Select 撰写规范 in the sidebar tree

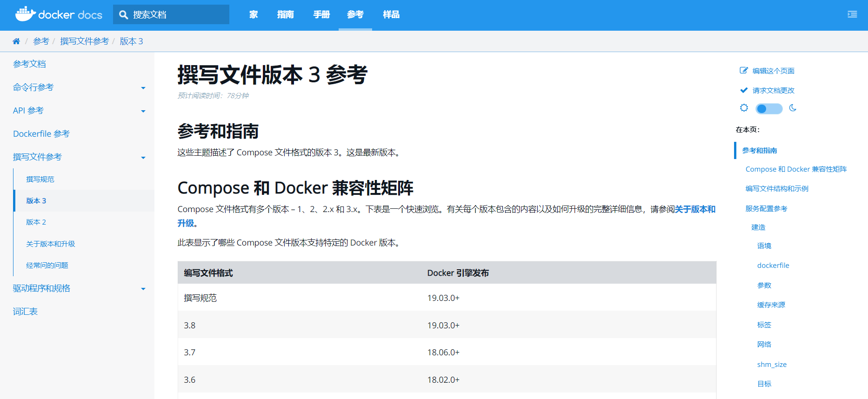pyautogui.click(x=40, y=179)
